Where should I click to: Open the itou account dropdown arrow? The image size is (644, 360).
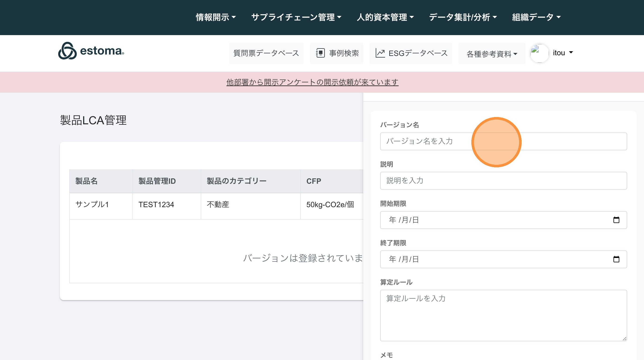tap(571, 52)
